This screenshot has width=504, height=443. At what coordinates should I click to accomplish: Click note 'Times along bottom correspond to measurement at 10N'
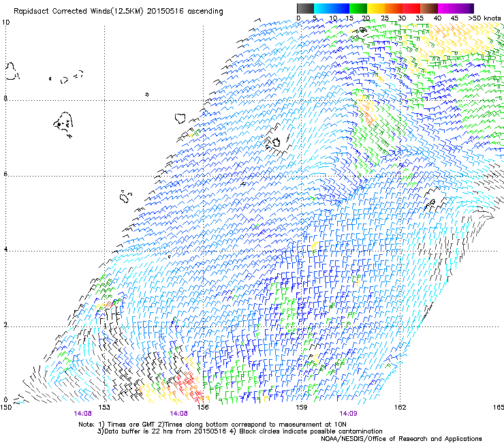255,425
